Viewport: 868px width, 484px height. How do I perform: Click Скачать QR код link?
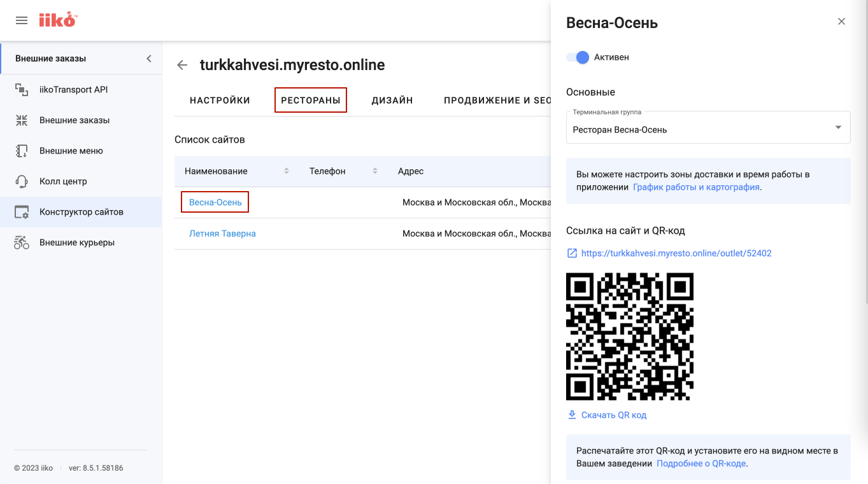click(614, 415)
